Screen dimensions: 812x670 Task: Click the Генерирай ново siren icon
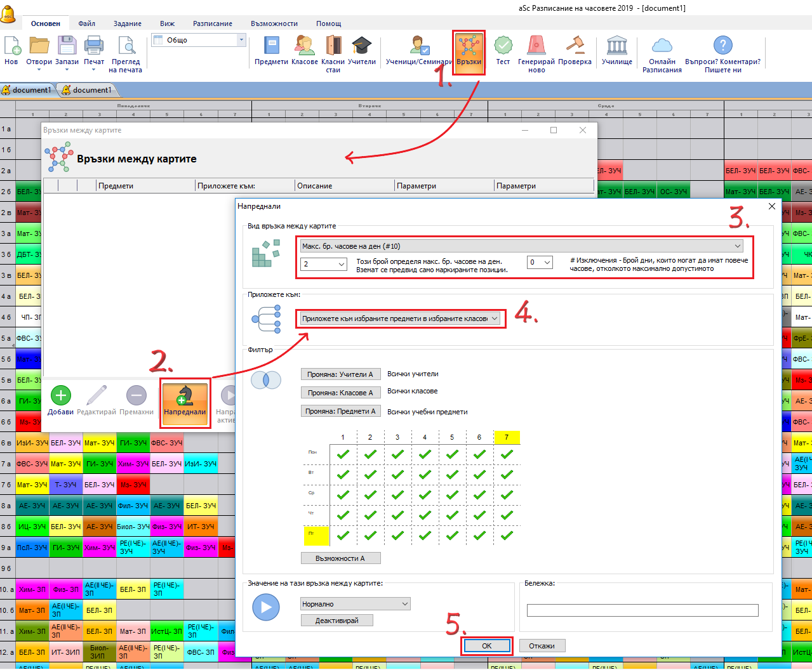(x=536, y=46)
